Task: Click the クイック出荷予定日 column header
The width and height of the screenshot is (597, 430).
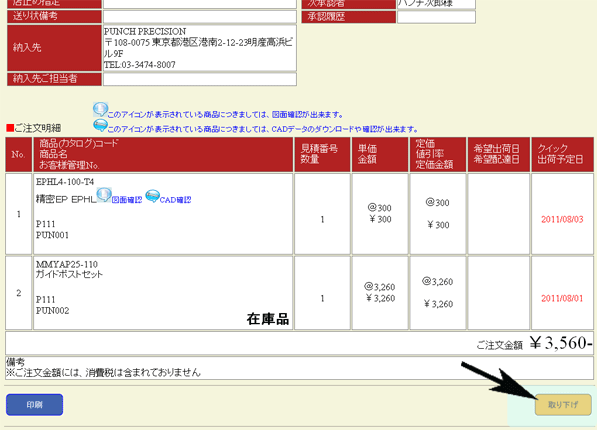Action: pyautogui.click(x=562, y=154)
